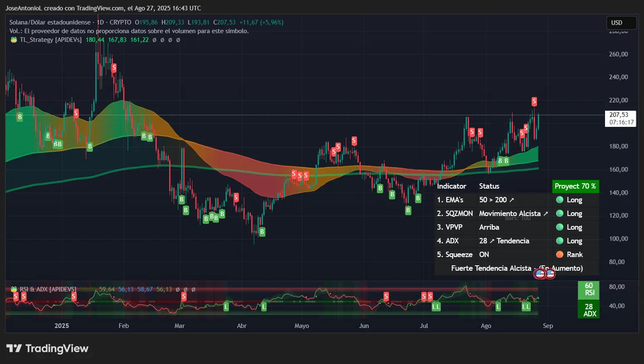Expand the TL_Strategy [APIDEVs] indicator legend
The width and height of the screenshot is (644, 364).
(x=51, y=40)
